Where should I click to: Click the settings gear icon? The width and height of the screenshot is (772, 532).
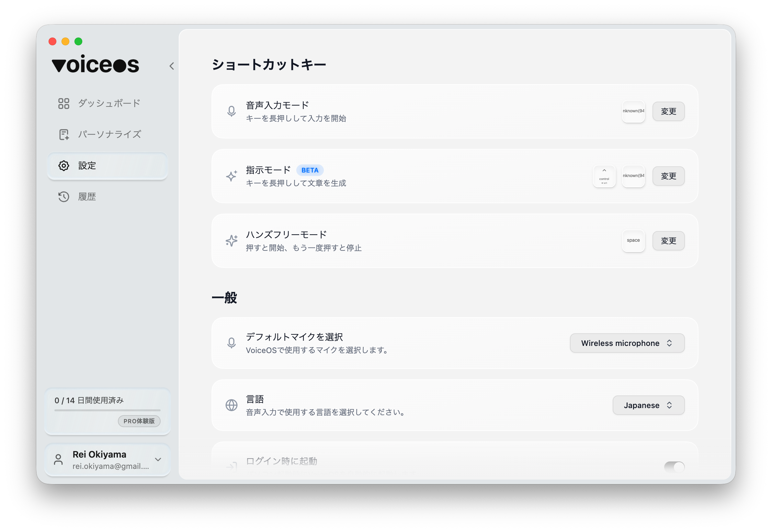pyautogui.click(x=63, y=166)
